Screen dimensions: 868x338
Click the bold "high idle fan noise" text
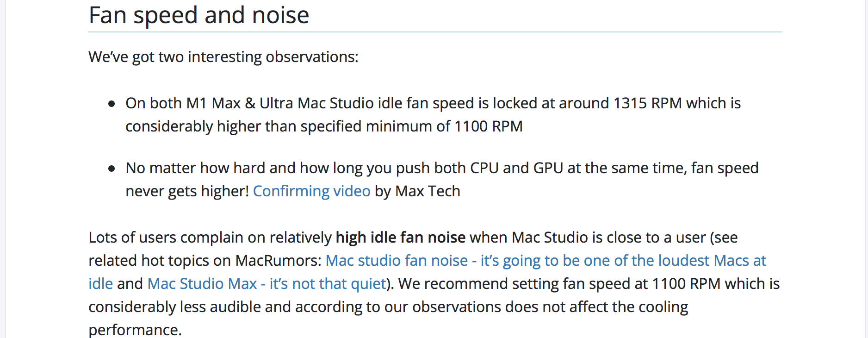click(401, 238)
